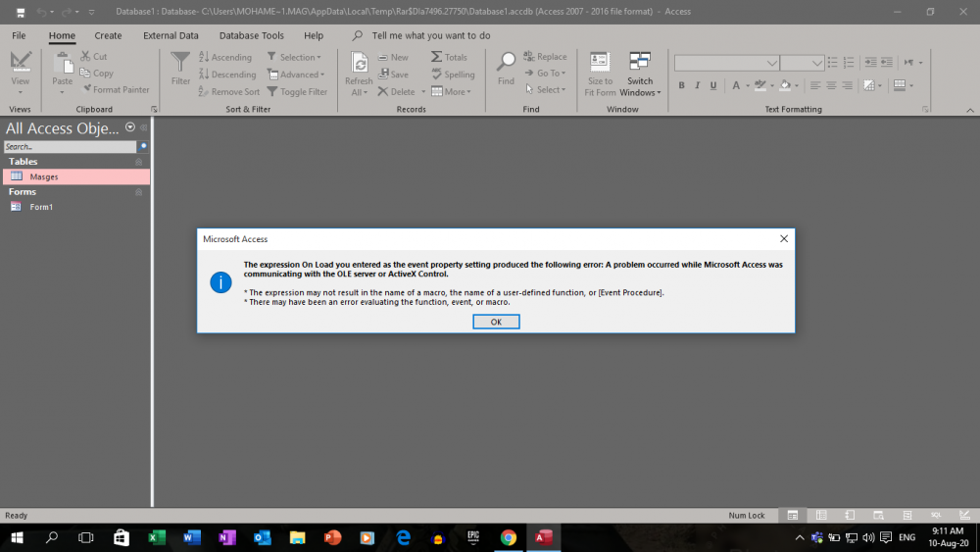
Task: Click OK in the Microsoft Access dialog
Action: 496,322
